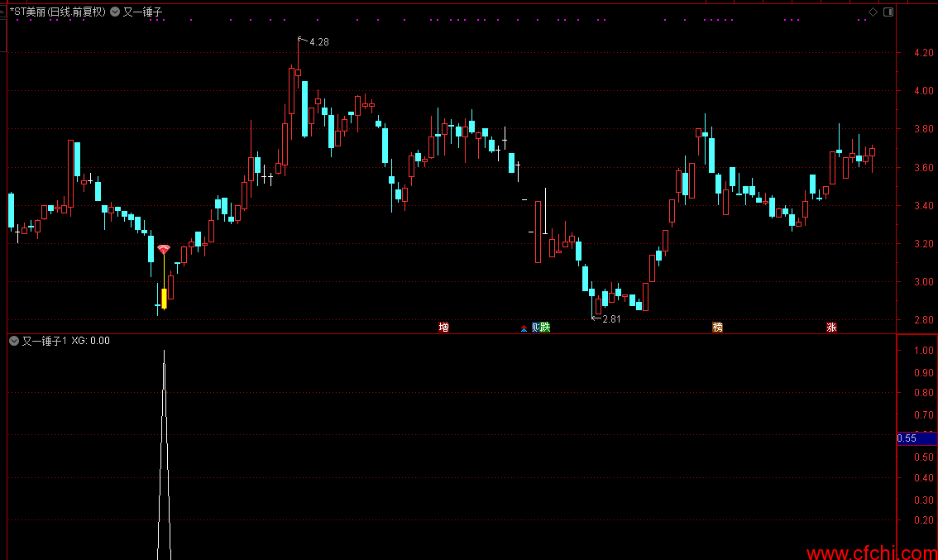Click the 1.00 indicator axis label
Image resolution: width=938 pixels, height=560 pixels.
pos(924,351)
